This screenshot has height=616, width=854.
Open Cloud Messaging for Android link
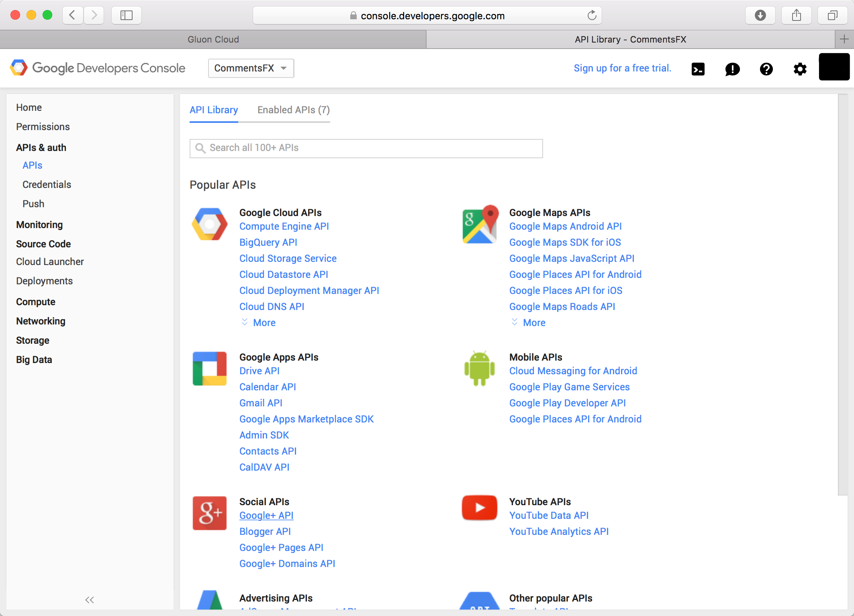click(573, 371)
